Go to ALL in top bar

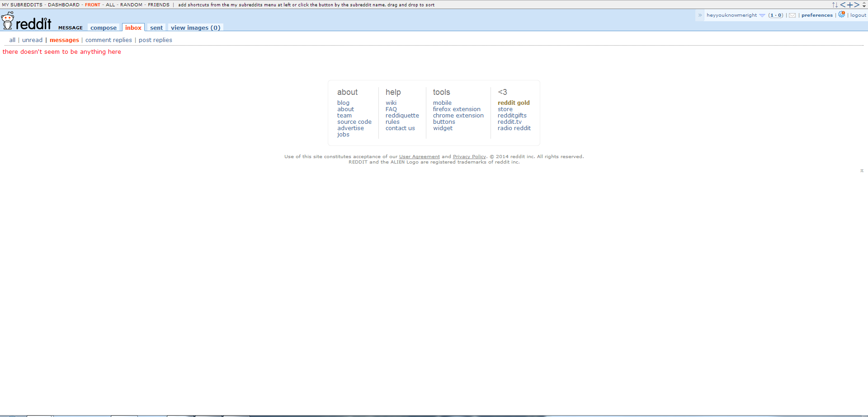point(110,5)
